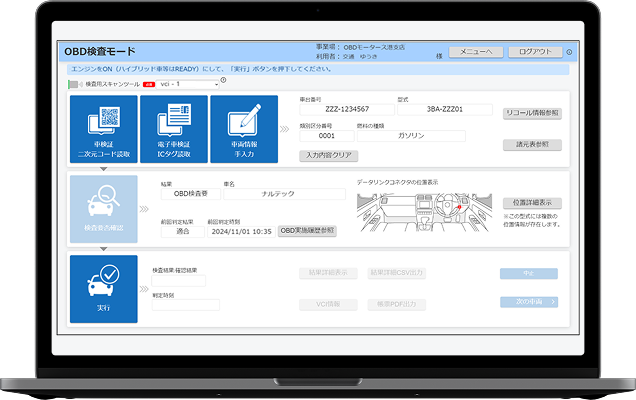Click the 前回判定時刻 field 2024/11/01 10:35
The height and width of the screenshot is (400, 636).
point(241,232)
